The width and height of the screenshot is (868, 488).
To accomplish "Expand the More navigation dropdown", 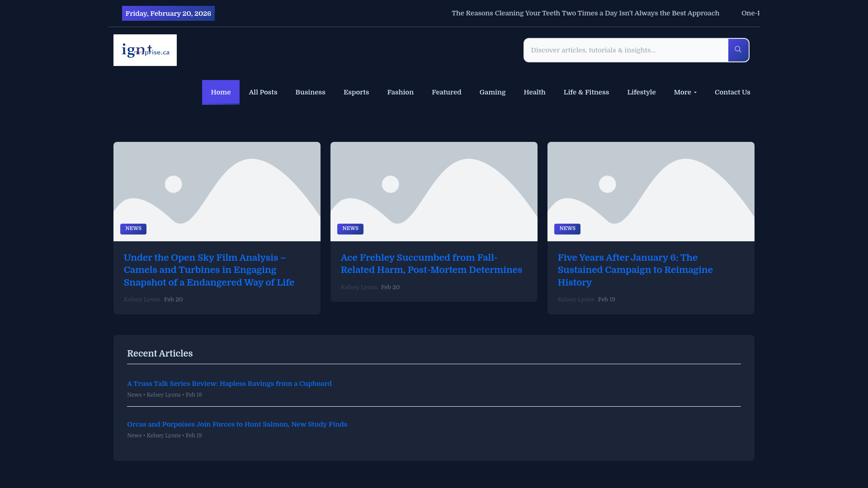I will pos(685,92).
